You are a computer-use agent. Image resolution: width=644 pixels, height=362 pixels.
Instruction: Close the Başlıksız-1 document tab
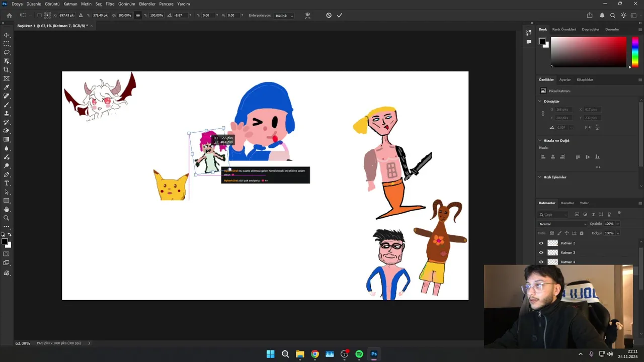92,26
